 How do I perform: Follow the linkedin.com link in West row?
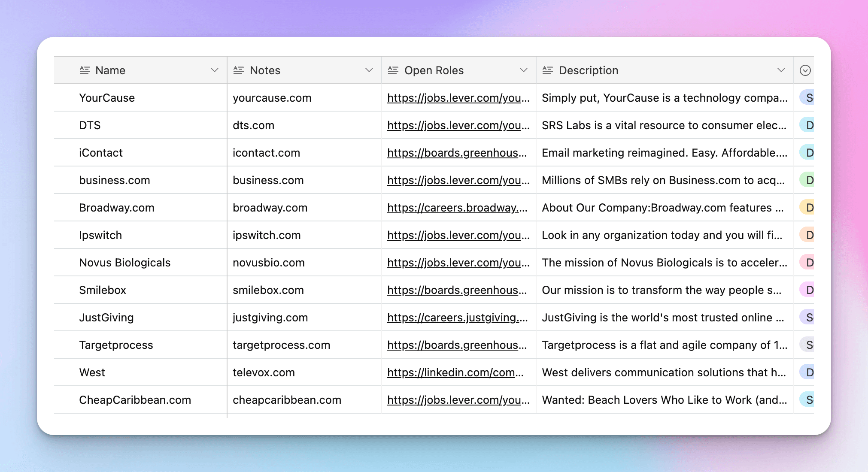455,372
